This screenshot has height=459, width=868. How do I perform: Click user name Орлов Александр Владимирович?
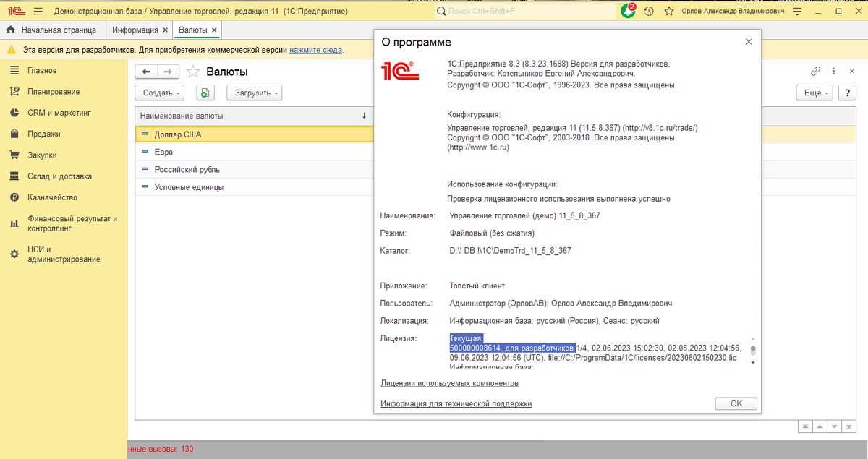[733, 12]
